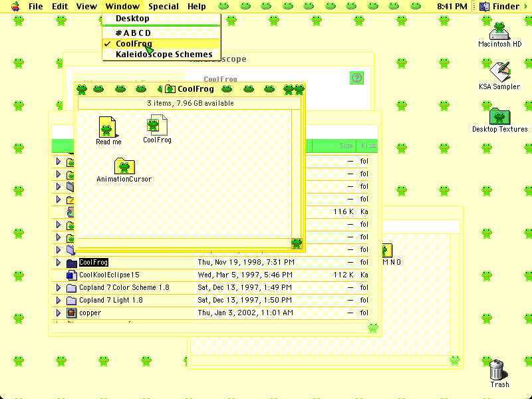
Task: Choose Desktop in the Window menu
Action: tap(162, 19)
